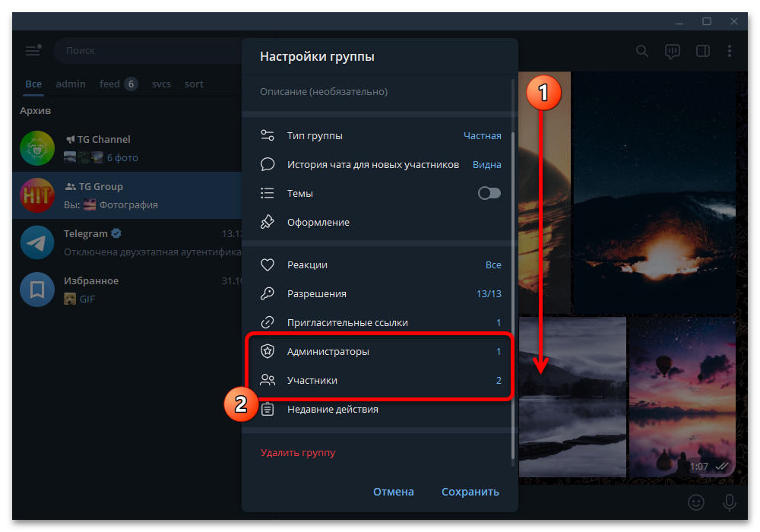The image size is (760, 532).
Task: Click the Telegram verified badge icon
Action: [116, 233]
